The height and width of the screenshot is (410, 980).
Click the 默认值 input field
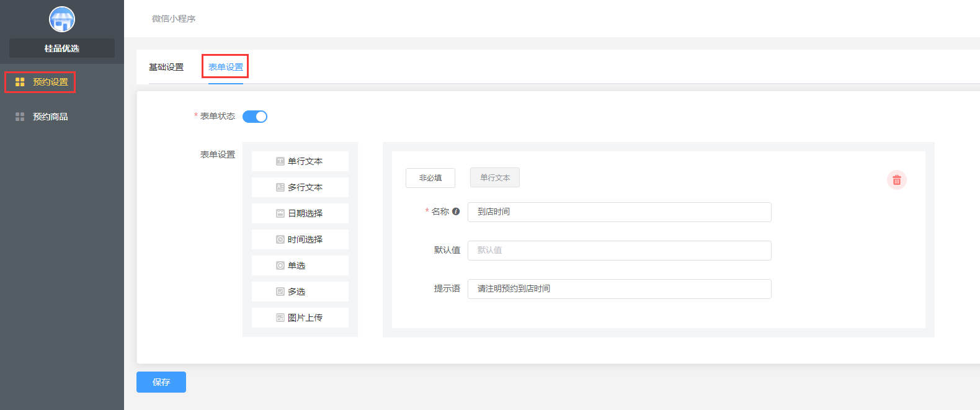point(619,251)
